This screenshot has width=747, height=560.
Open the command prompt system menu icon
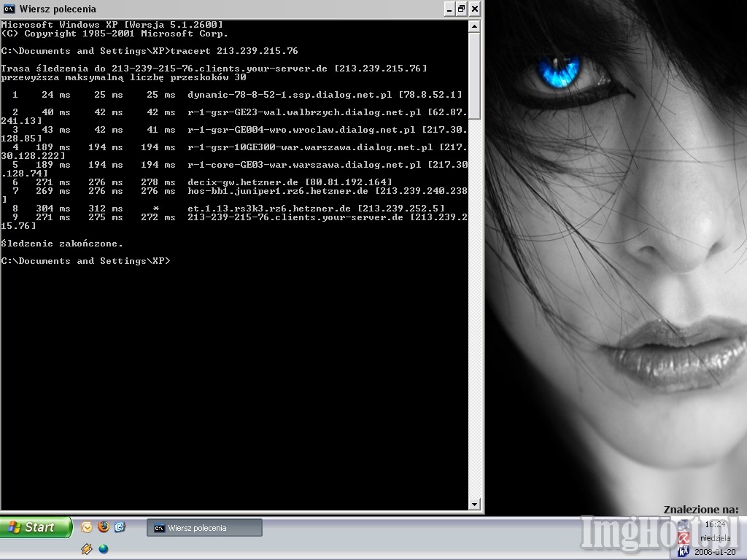[x=9, y=9]
